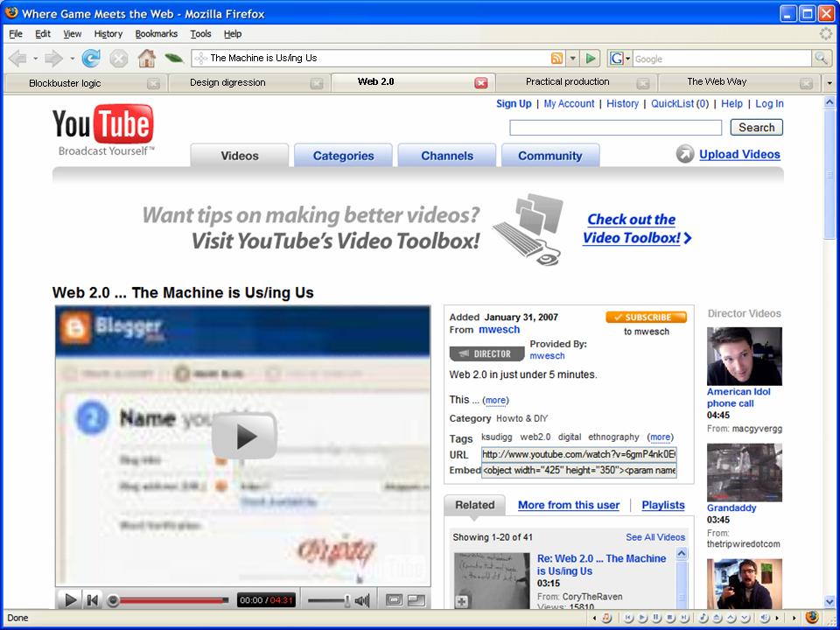Focus the YouTube search input field
840x630 pixels.
click(615, 128)
